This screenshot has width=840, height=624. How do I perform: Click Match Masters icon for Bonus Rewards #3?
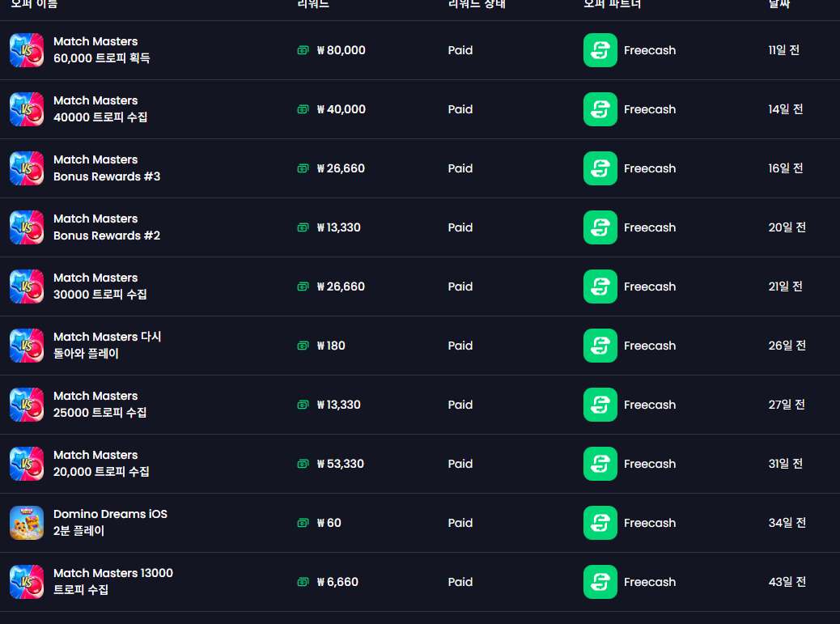(27, 168)
